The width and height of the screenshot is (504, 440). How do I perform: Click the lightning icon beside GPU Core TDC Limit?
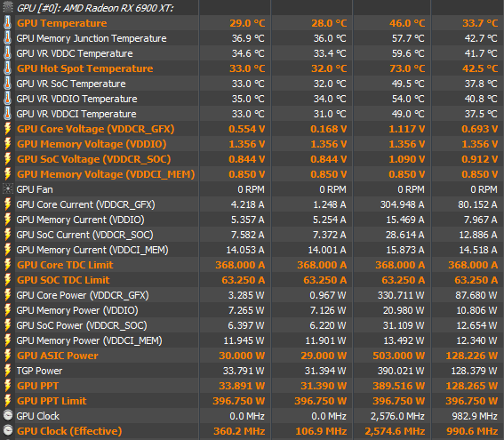tap(7, 265)
